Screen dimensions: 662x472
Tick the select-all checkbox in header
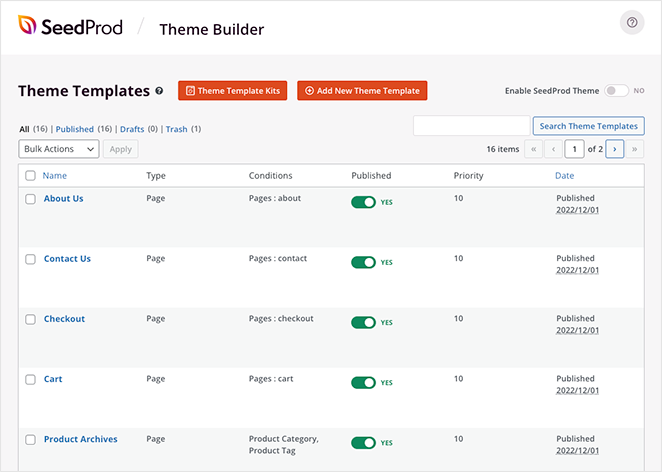30,176
